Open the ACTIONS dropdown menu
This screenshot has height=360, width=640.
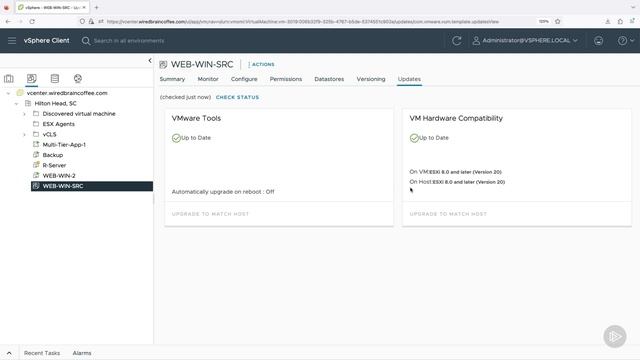pos(262,64)
